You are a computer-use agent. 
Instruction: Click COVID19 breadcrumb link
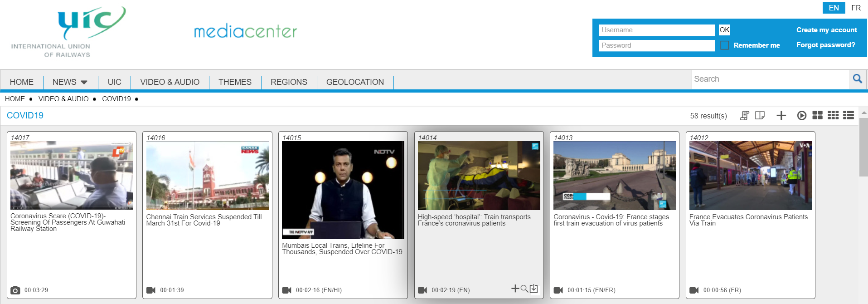click(116, 99)
